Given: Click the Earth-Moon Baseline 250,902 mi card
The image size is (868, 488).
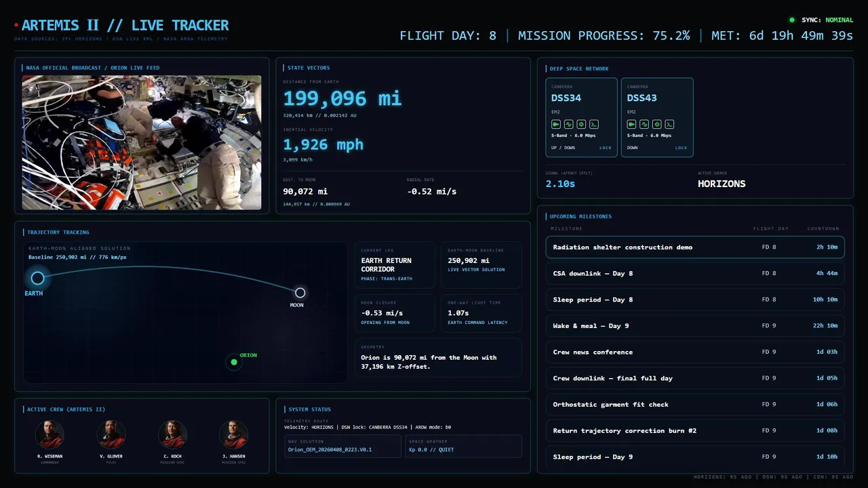Looking at the screenshot, I should tap(481, 265).
